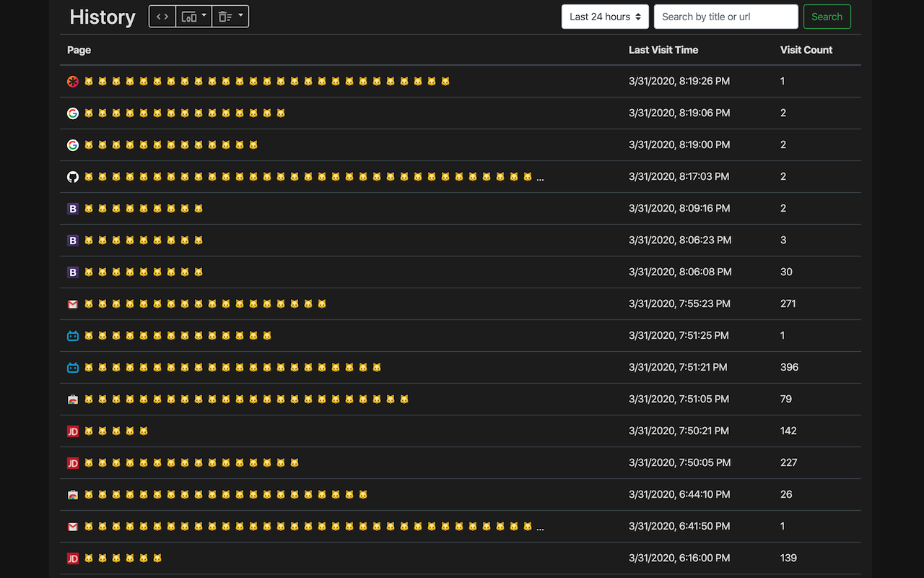Click the Page column header
This screenshot has width=924, height=578.
(79, 50)
